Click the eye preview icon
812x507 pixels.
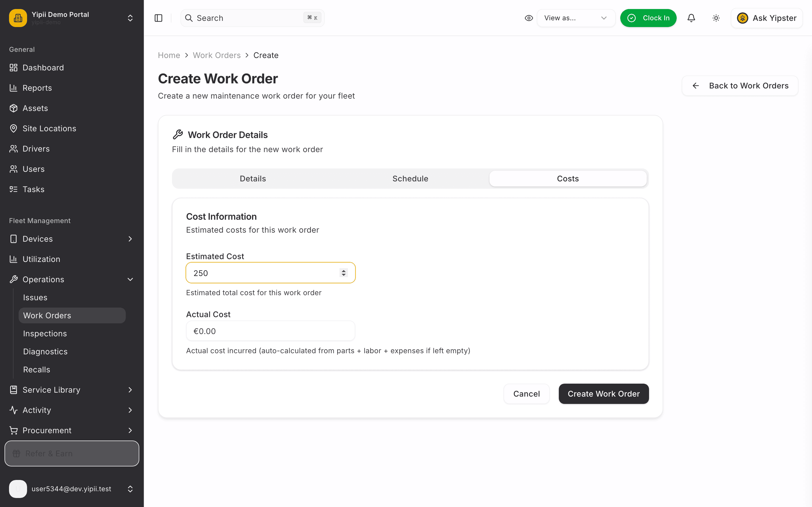pos(529,18)
